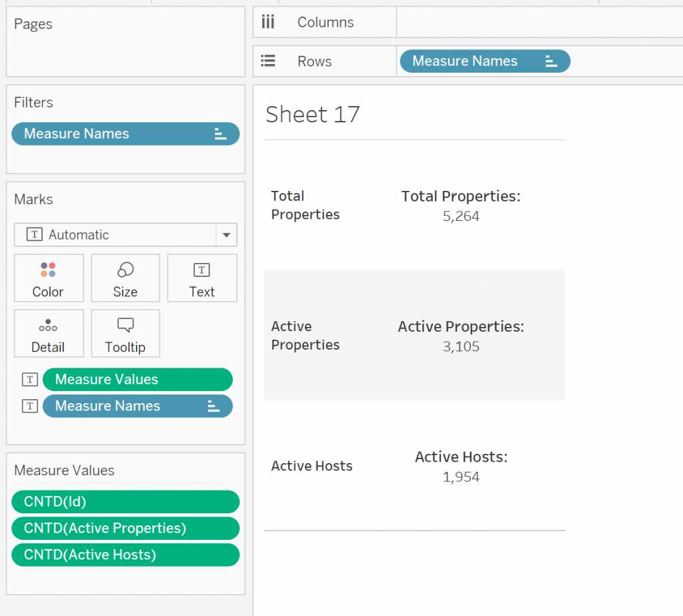Open the Tooltip marks card
The height and width of the screenshot is (616, 683).
click(x=125, y=334)
